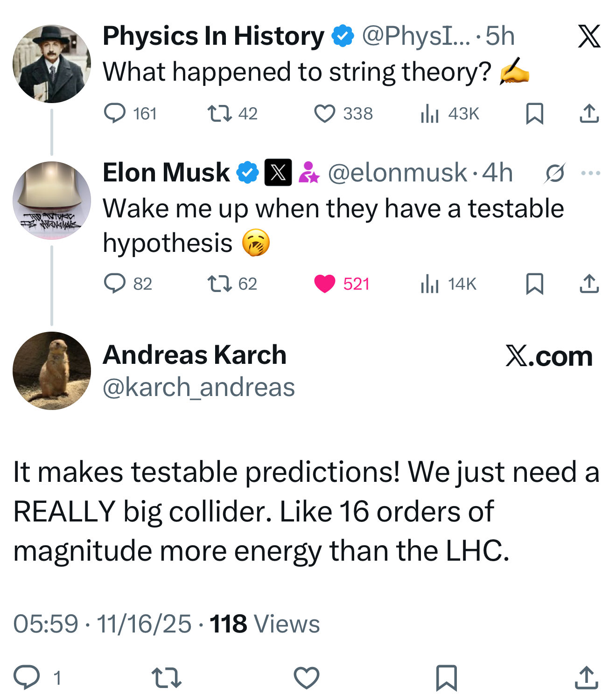
Task: Bookmark the string theory question tweet
Action: pyautogui.click(x=534, y=113)
